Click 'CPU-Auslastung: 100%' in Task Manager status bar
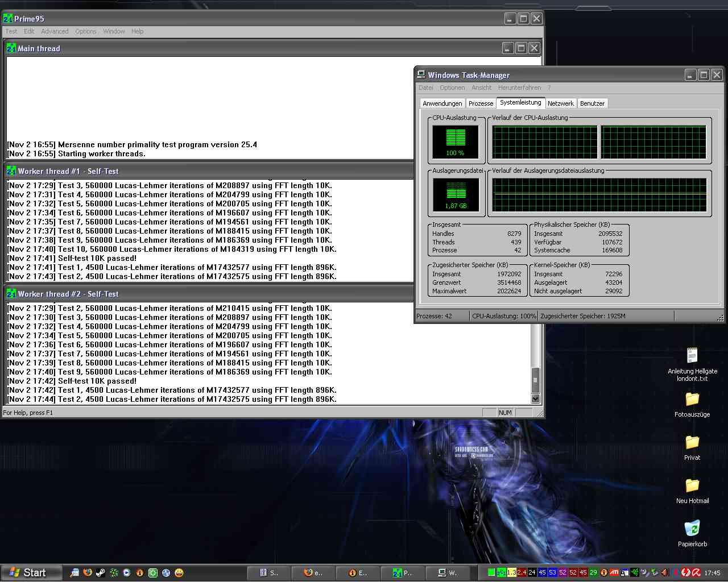 click(504, 316)
